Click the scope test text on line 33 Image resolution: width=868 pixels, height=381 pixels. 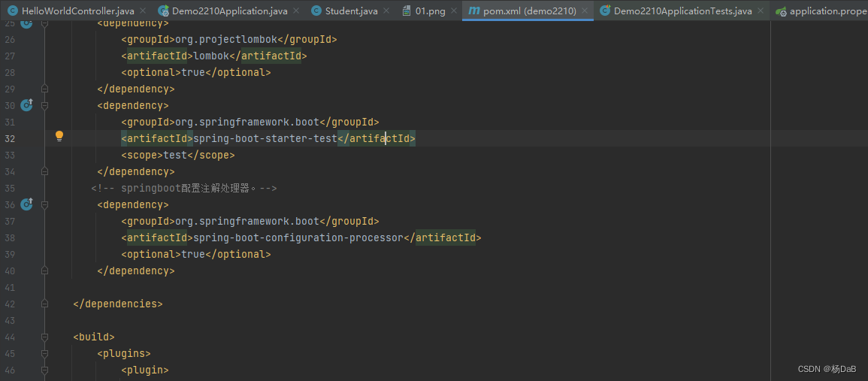pos(178,155)
